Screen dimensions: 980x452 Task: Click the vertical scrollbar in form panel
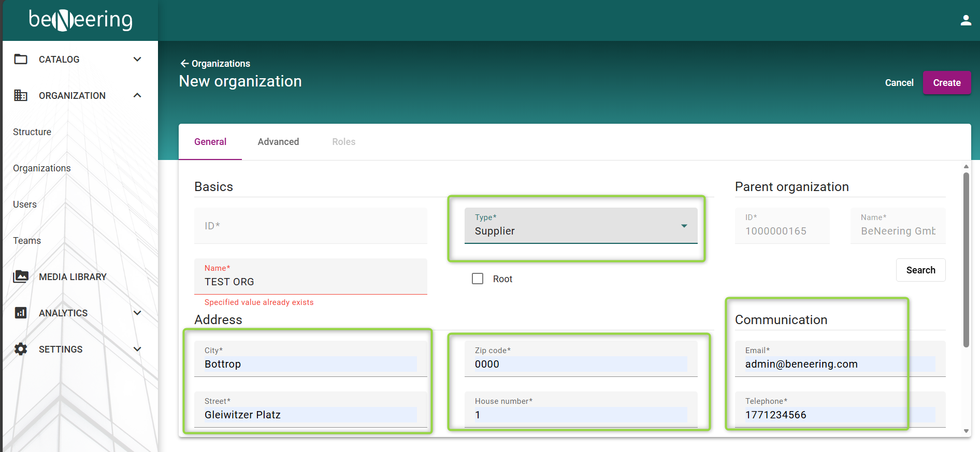coord(966,259)
